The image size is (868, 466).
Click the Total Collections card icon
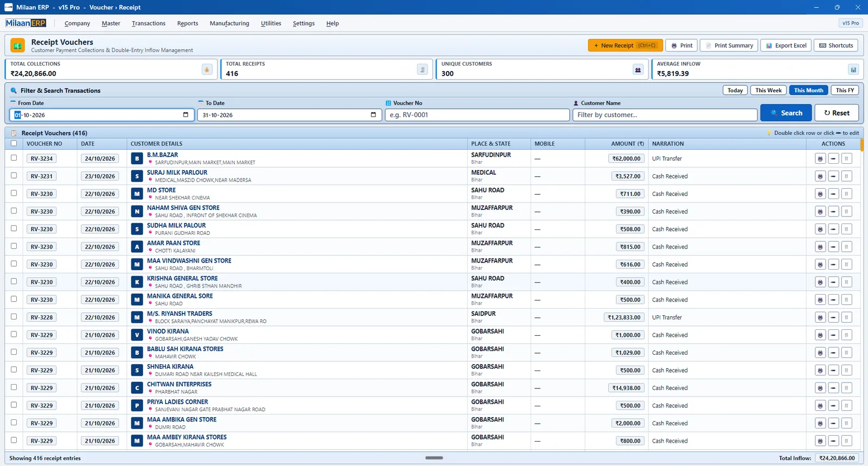click(x=207, y=69)
